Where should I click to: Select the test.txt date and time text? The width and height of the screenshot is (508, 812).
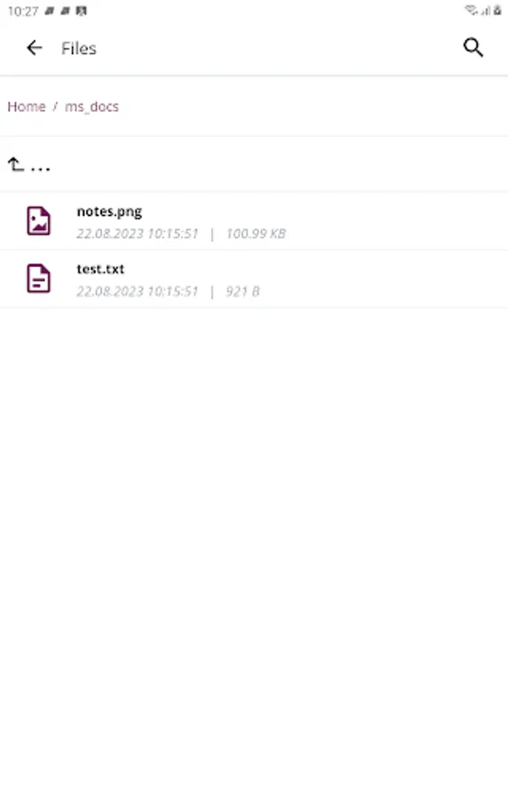click(x=137, y=291)
